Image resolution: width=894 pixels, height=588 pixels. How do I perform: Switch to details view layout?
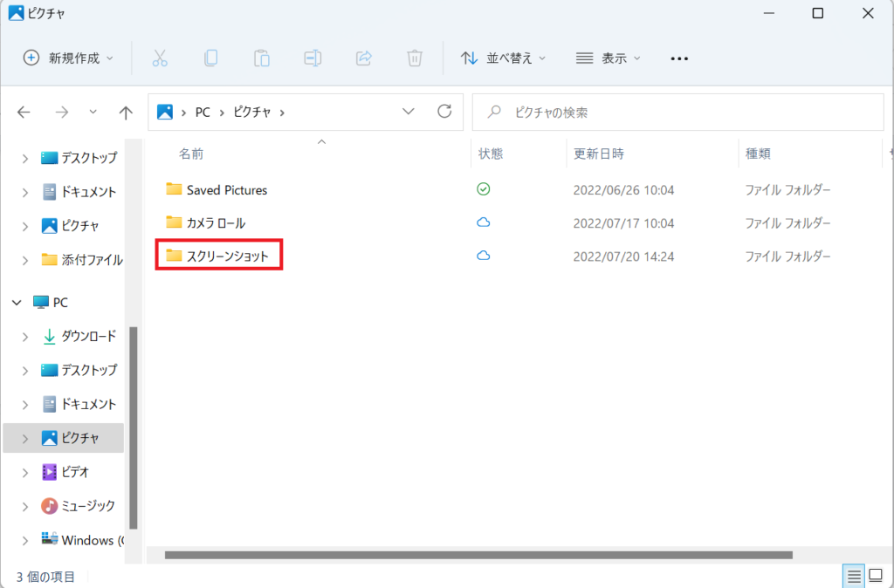pyautogui.click(x=853, y=576)
